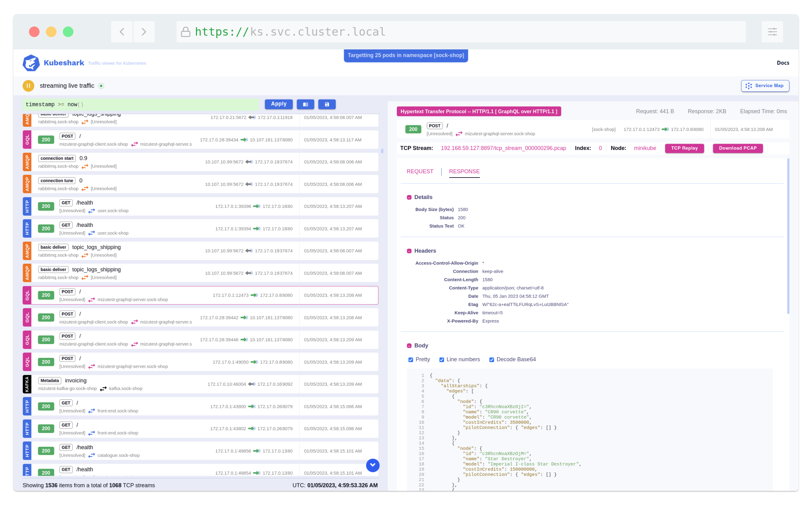
Task: Expand the Headers section panel
Action: pos(408,251)
